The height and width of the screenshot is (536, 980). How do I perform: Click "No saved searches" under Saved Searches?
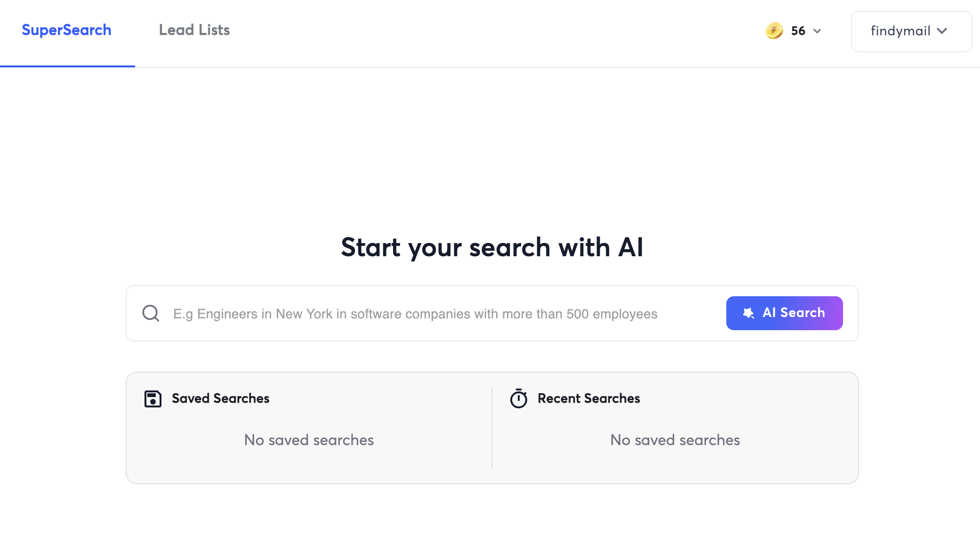[309, 440]
